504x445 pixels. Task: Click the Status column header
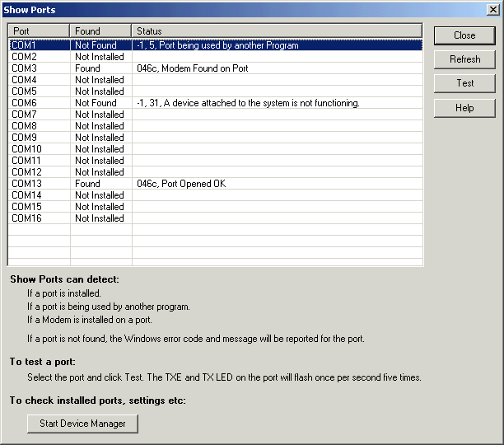(277, 30)
